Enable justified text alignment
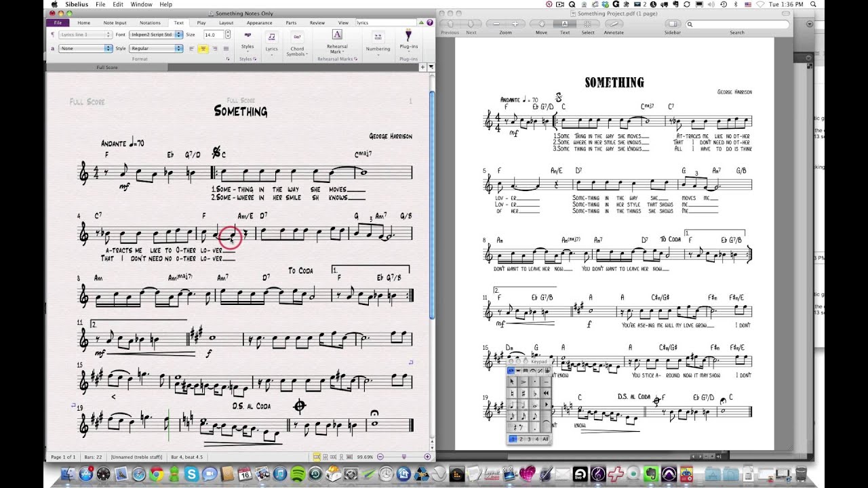Viewport: 868px width, 488px height. tap(226, 48)
